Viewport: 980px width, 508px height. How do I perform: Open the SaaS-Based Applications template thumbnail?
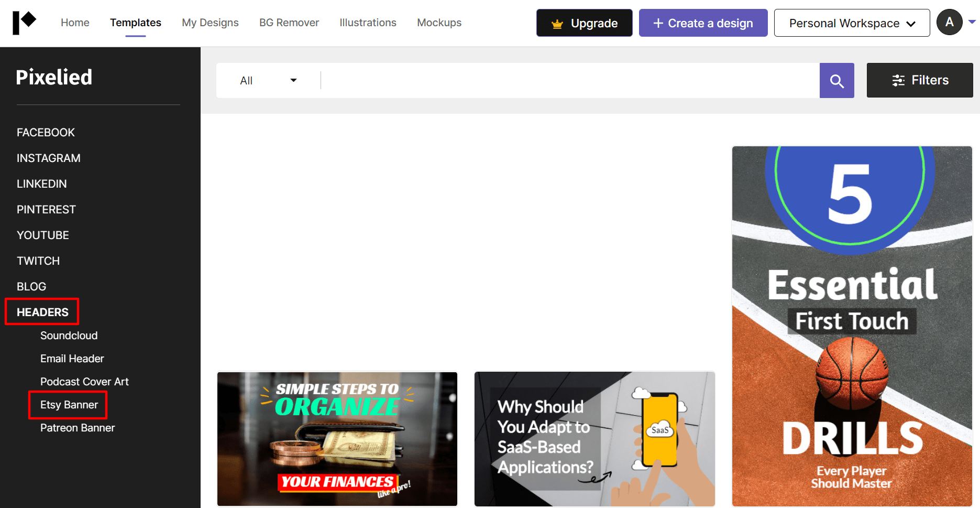point(594,439)
